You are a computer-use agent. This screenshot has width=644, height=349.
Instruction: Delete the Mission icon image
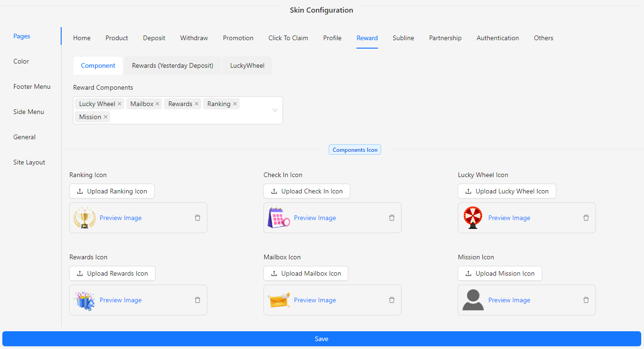586,300
